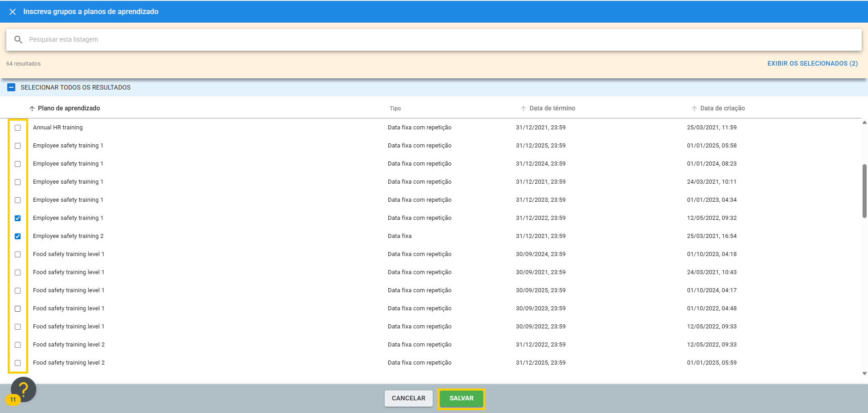Click the Cancelar button
Viewport: 868px width, 413px height.
[408, 399]
